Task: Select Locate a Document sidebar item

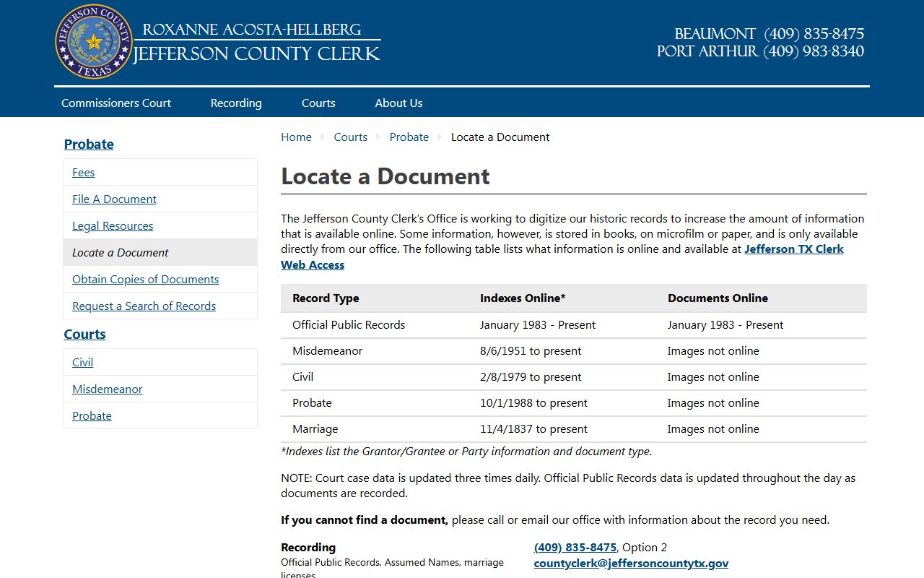Action: tap(160, 252)
